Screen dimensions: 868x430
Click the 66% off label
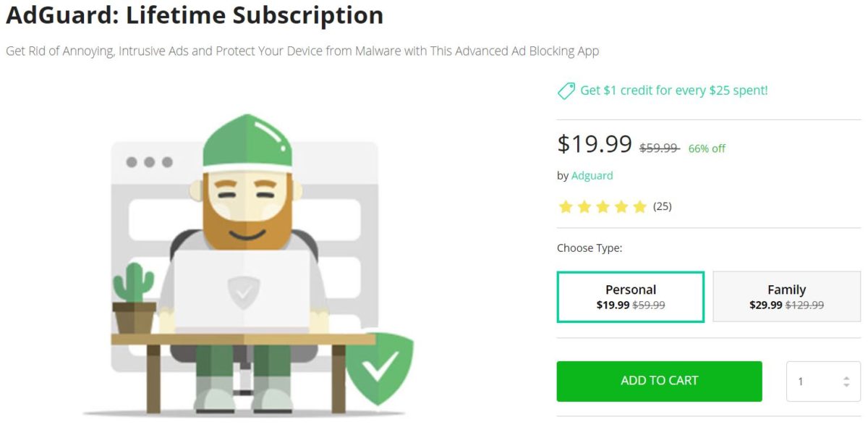(707, 148)
